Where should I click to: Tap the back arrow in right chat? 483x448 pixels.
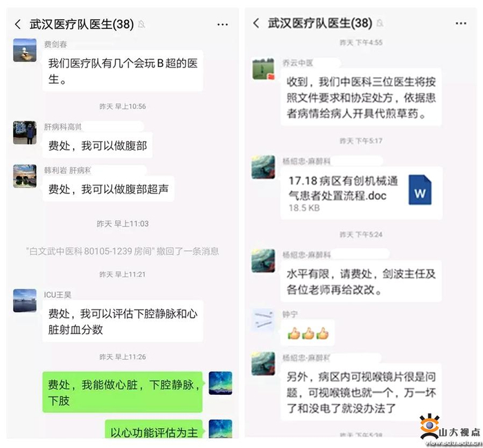(256, 23)
